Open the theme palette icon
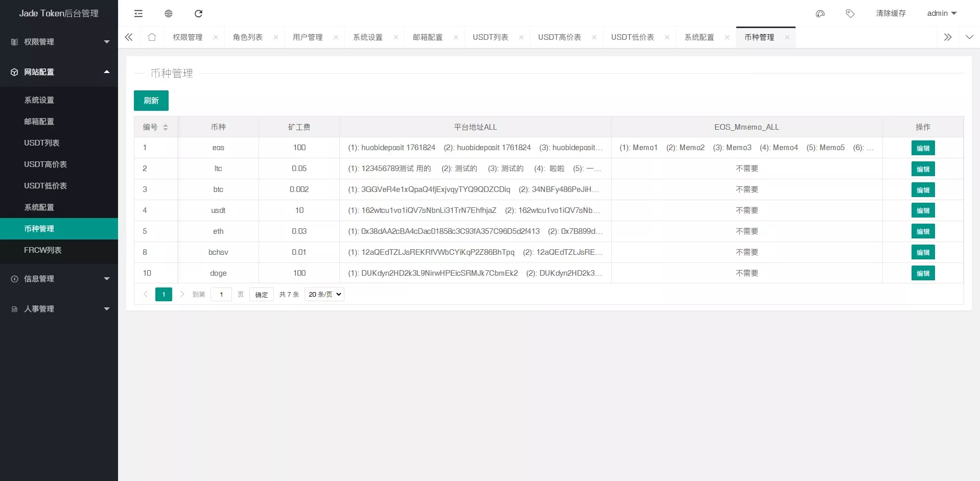 click(820, 13)
